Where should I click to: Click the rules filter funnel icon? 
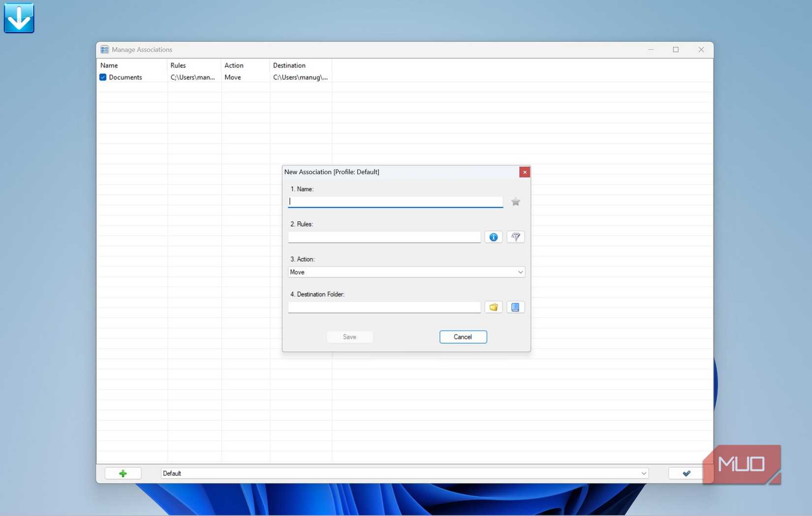(515, 237)
